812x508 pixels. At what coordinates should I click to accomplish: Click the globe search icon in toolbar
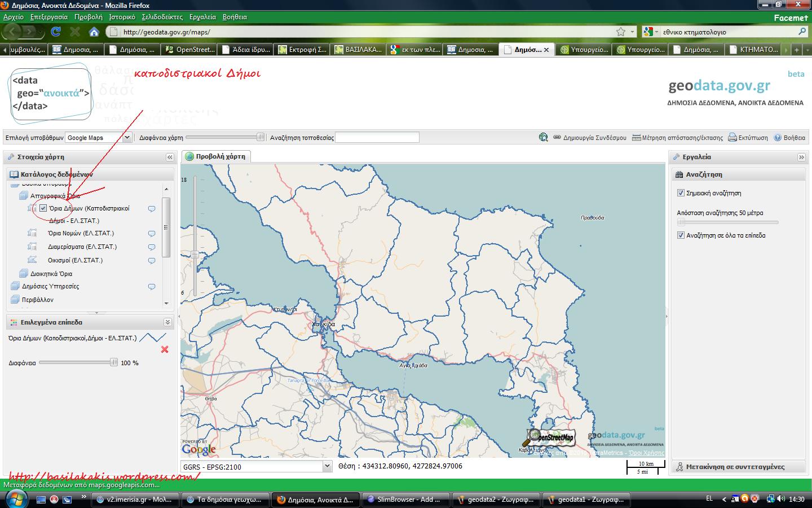pyautogui.click(x=543, y=137)
